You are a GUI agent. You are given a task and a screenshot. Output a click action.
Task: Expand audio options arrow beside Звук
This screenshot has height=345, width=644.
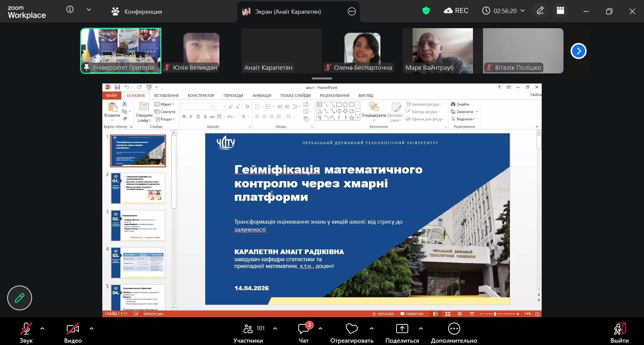(42, 329)
